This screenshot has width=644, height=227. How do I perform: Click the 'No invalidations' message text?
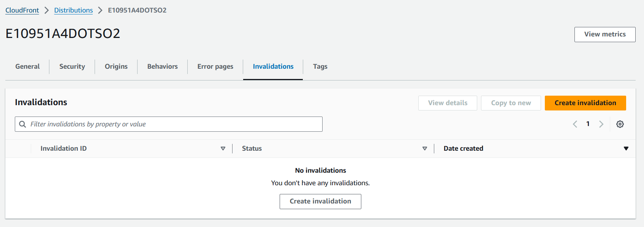321,170
